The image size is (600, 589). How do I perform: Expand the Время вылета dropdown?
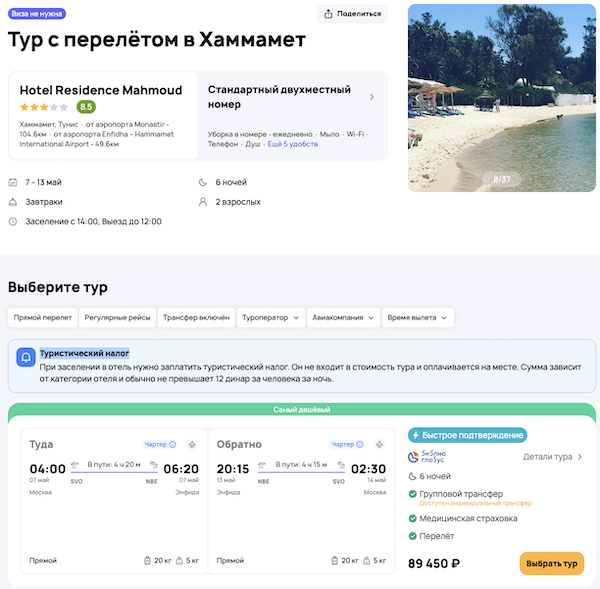(x=418, y=318)
